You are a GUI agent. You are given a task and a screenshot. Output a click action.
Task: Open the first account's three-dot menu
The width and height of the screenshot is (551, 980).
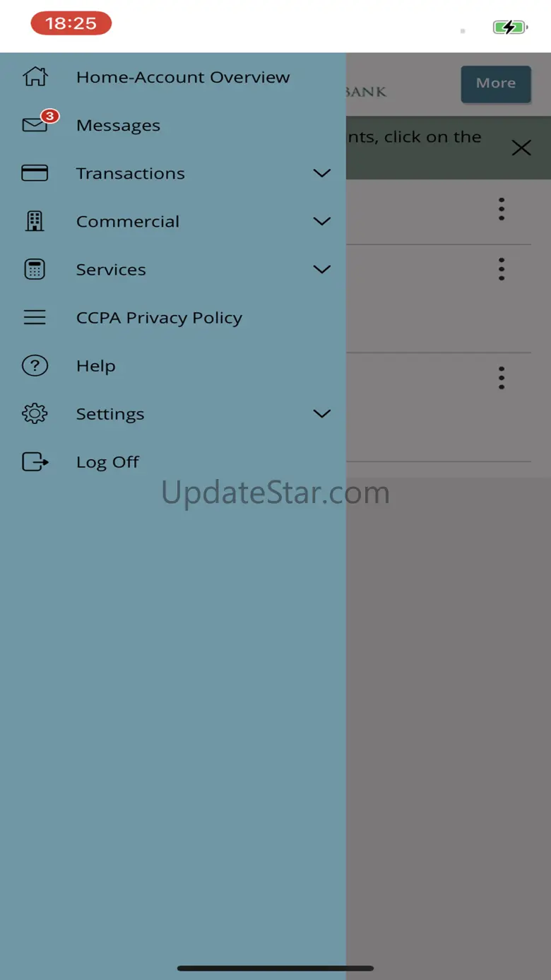tap(502, 209)
